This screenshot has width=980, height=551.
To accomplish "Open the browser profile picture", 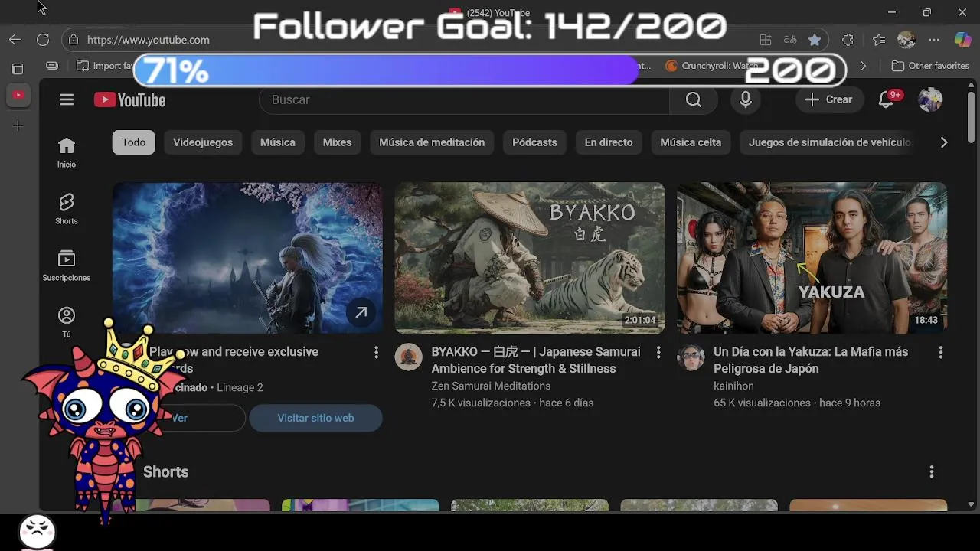I will point(906,40).
